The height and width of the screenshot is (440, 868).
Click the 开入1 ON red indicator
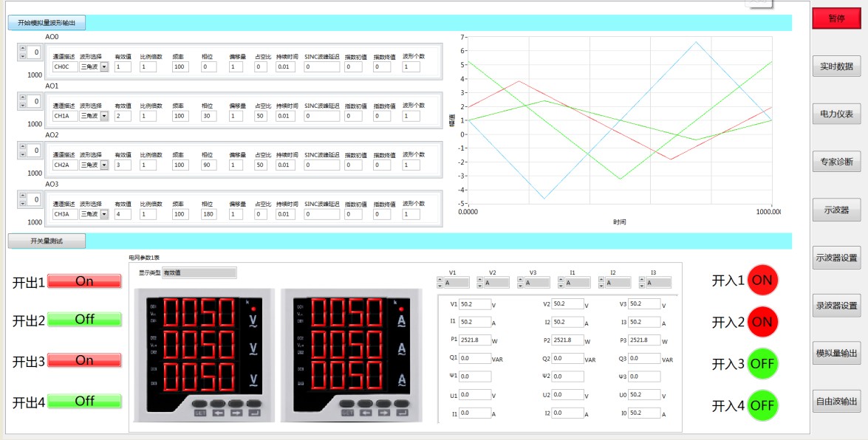(x=762, y=280)
